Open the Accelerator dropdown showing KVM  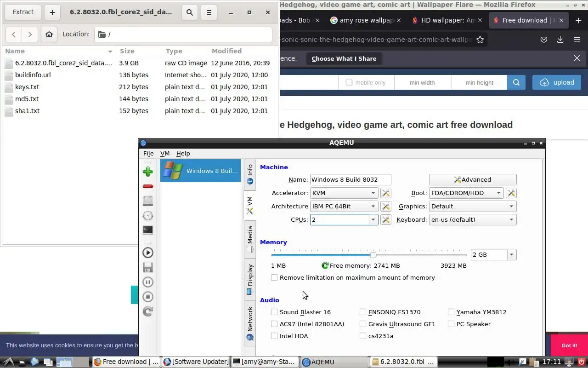tap(344, 193)
